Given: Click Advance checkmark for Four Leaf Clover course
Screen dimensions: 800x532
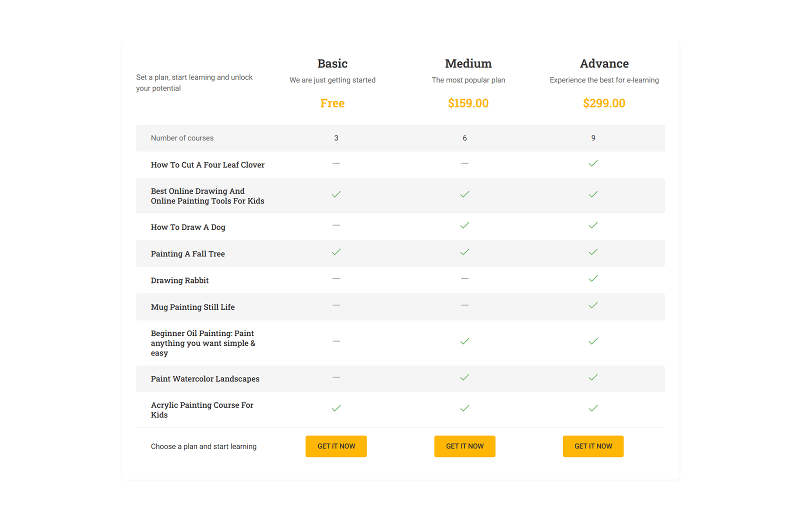Looking at the screenshot, I should coord(593,163).
